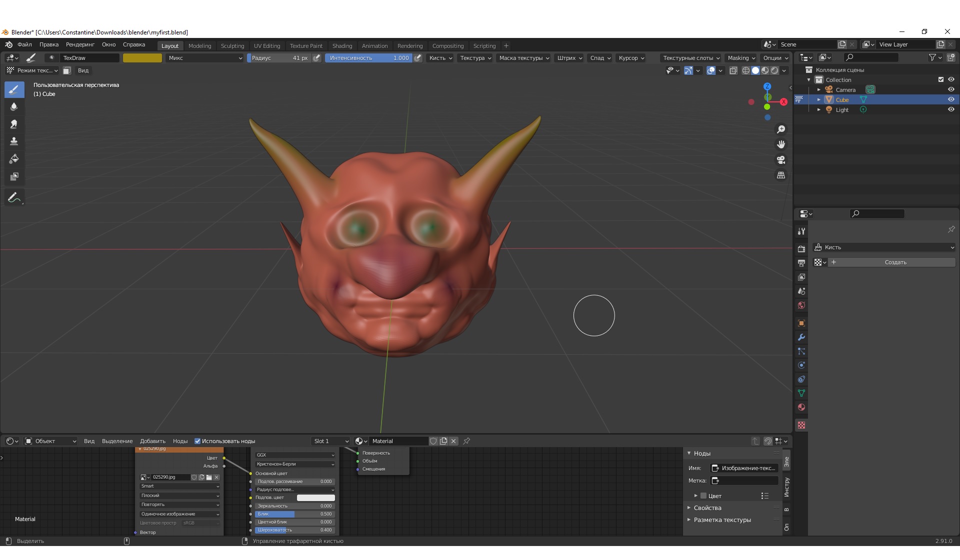
Task: Select the Clone stamp tool
Action: tap(14, 141)
